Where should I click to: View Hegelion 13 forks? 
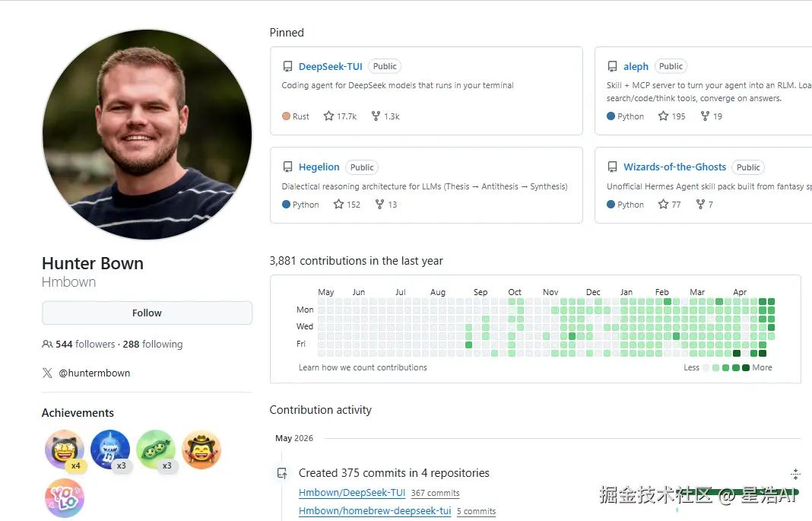tap(385, 205)
